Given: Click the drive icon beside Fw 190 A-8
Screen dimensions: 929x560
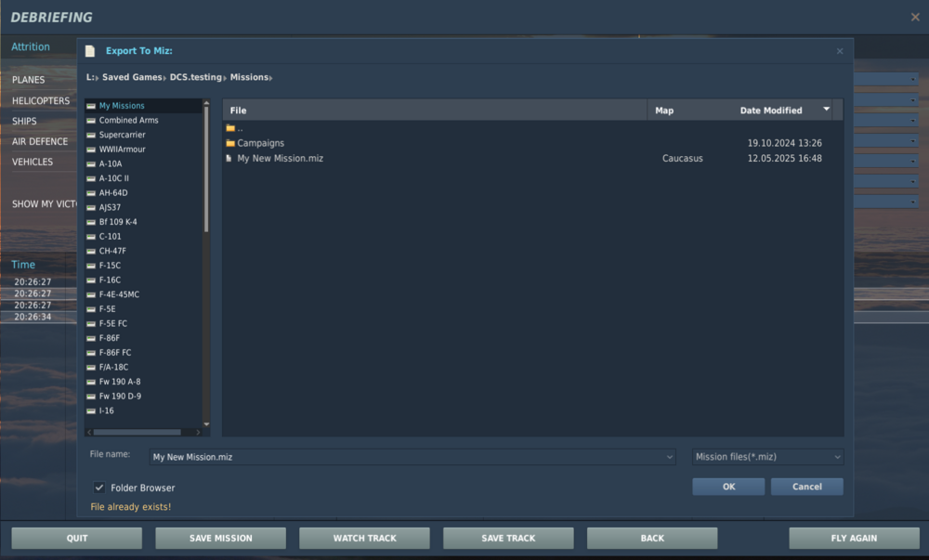Looking at the screenshot, I should [91, 382].
